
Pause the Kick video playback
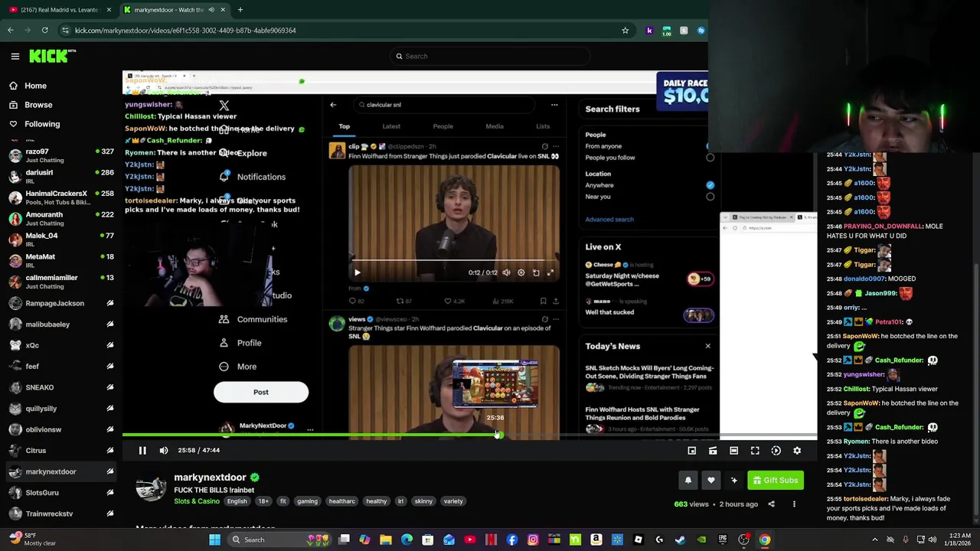pos(142,451)
